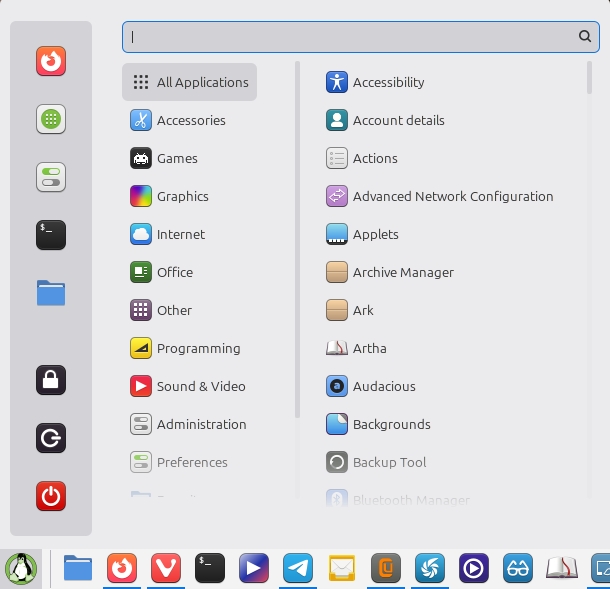Select the Office category
610x589 pixels.
[x=189, y=272]
